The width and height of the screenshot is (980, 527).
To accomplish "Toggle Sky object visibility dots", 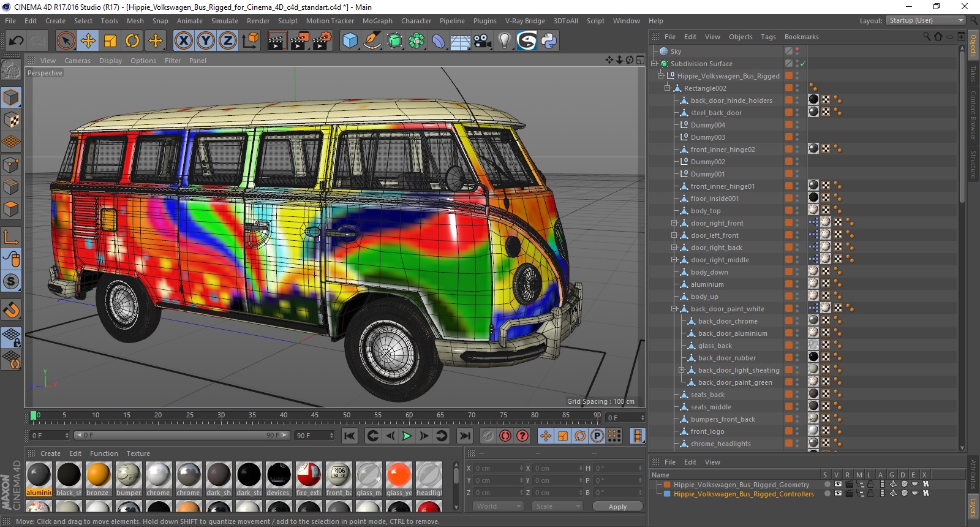I will (x=797, y=51).
